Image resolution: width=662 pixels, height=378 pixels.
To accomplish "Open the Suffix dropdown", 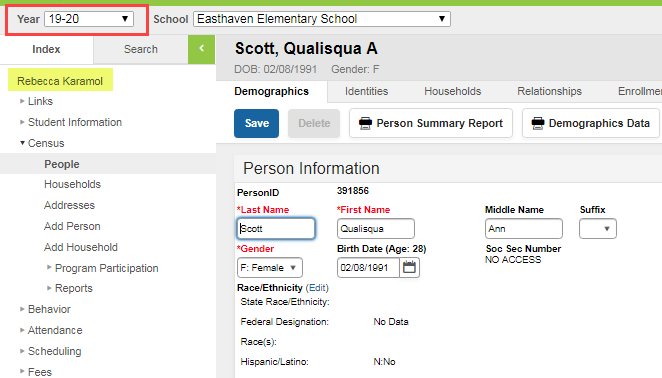I will click(597, 228).
